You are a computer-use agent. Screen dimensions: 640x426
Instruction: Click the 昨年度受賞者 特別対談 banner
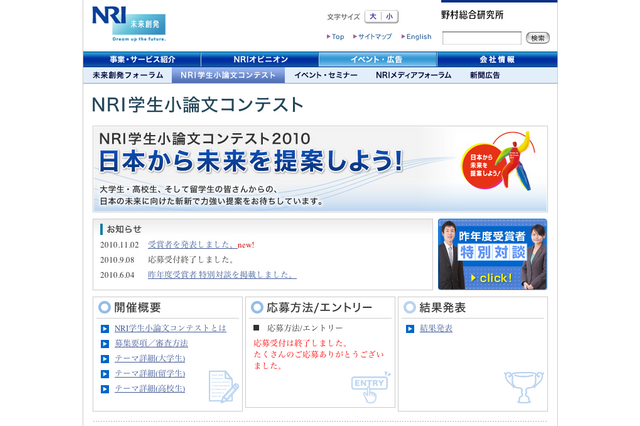[x=492, y=254]
